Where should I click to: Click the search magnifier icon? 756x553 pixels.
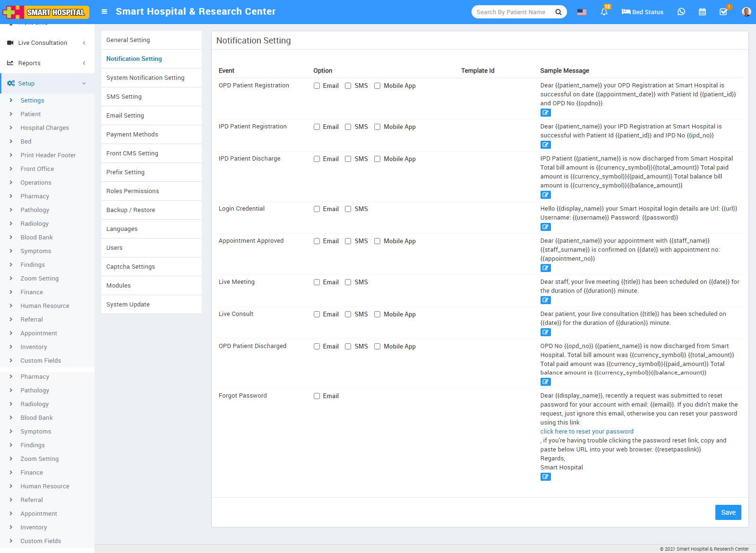coord(558,12)
